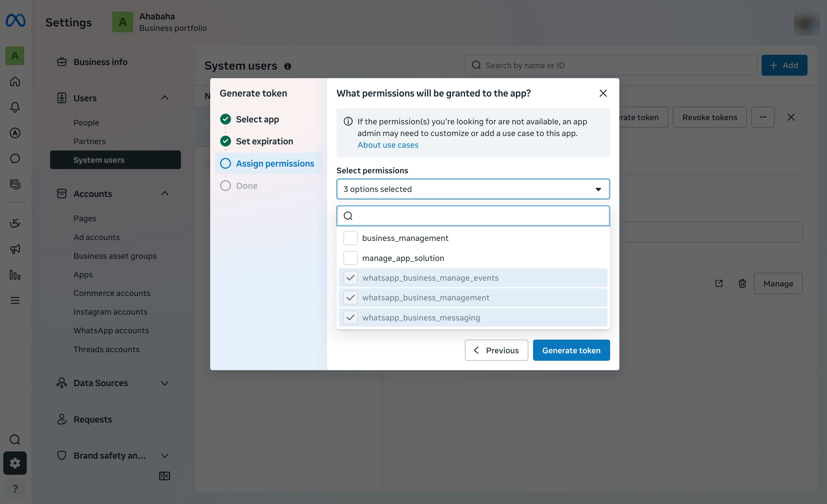The width and height of the screenshot is (827, 504).
Task: Click the permissions search field
Action: point(473,216)
